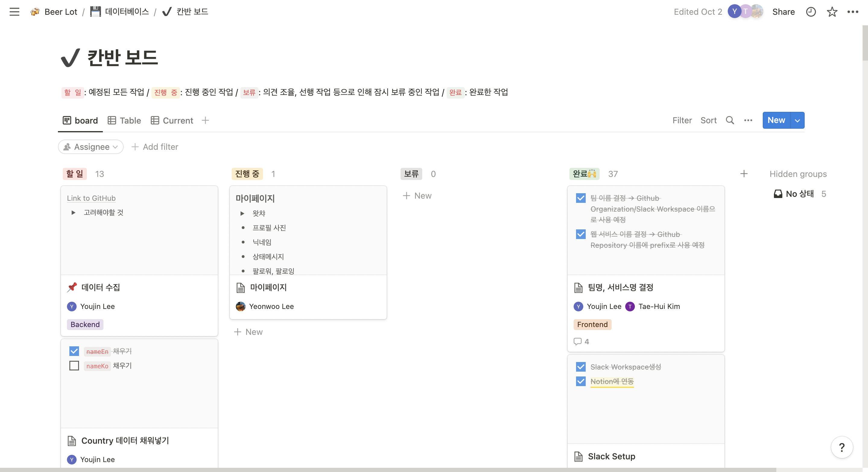Open the sidebar hamburger menu

coord(14,12)
